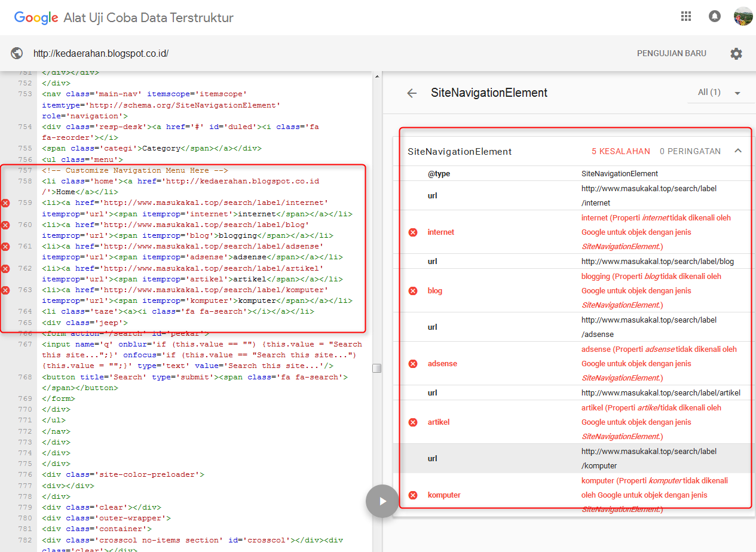756x552 pixels.
Task: Click error icon next to blog property
Action: 413,291
